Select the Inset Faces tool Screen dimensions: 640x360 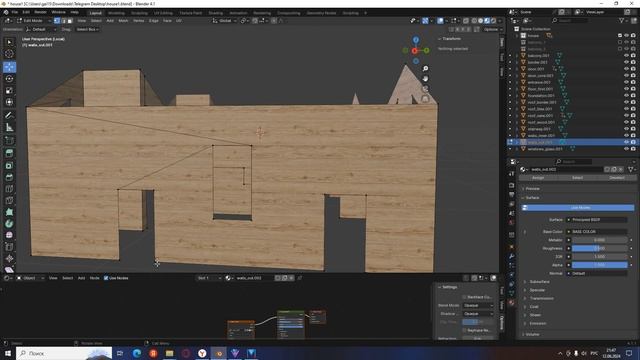(x=9, y=165)
